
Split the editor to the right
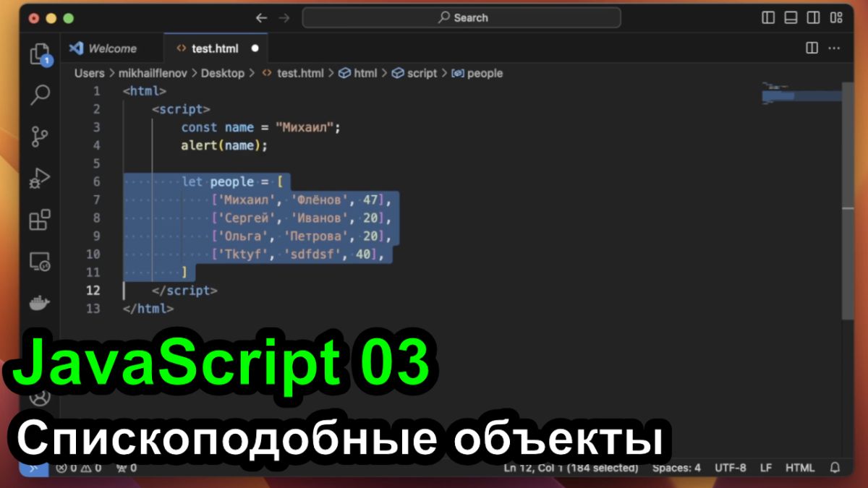pyautogui.click(x=812, y=48)
